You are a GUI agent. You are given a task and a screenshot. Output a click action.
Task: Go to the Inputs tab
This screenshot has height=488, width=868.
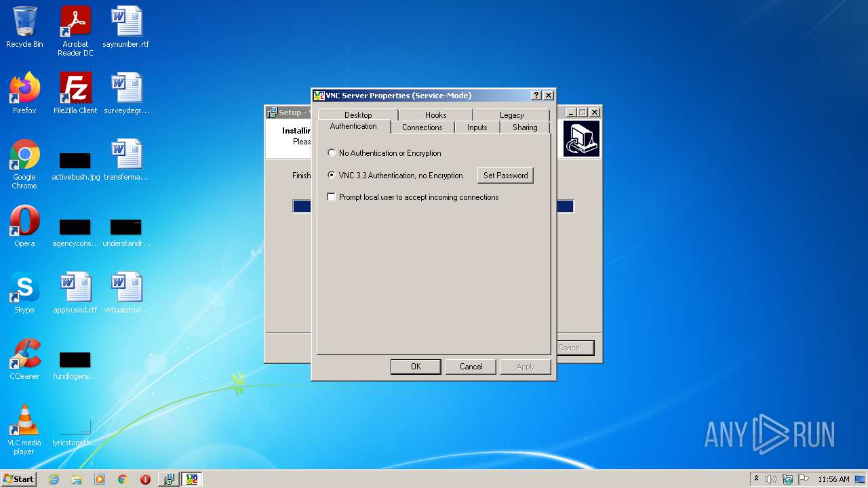click(477, 127)
